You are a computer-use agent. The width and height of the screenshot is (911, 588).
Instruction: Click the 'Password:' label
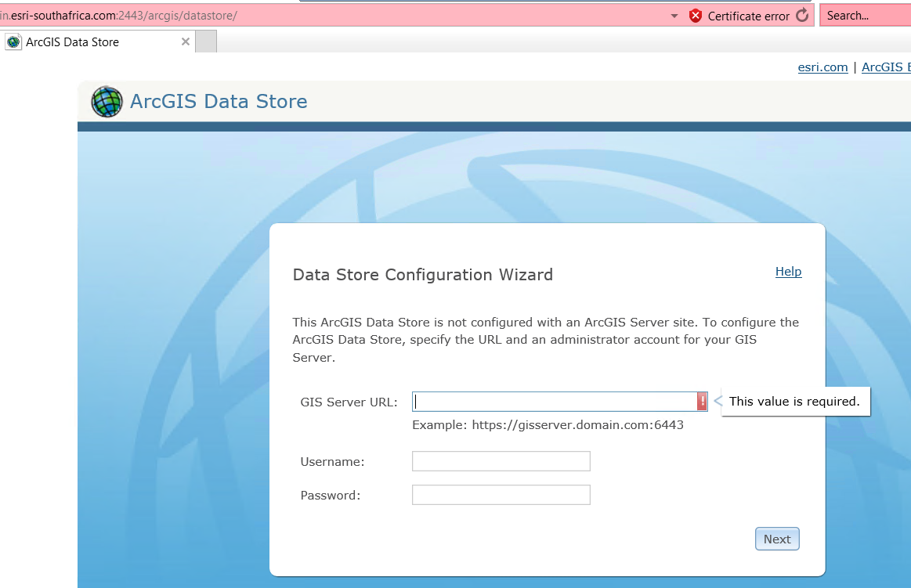tap(330, 495)
